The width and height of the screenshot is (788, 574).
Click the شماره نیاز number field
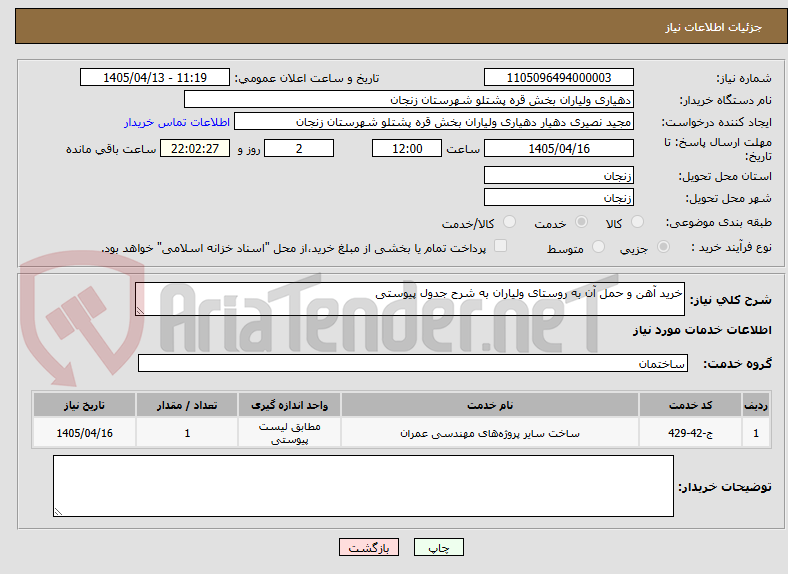tap(558, 77)
